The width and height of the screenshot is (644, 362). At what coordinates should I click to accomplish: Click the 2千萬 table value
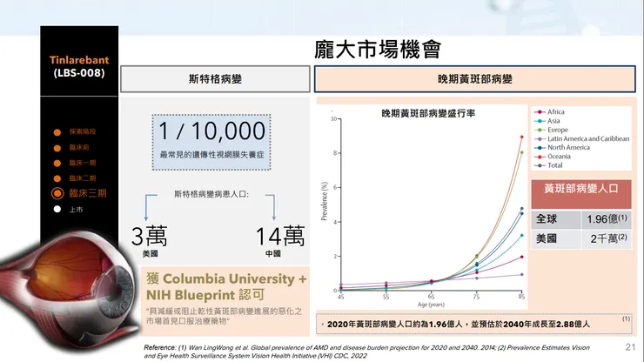(x=607, y=238)
